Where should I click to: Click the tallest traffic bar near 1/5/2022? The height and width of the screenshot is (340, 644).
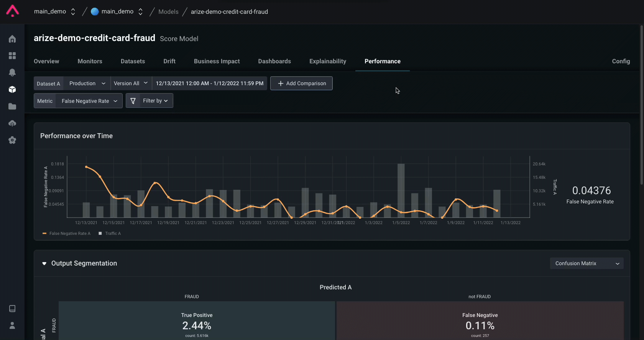pos(401,191)
